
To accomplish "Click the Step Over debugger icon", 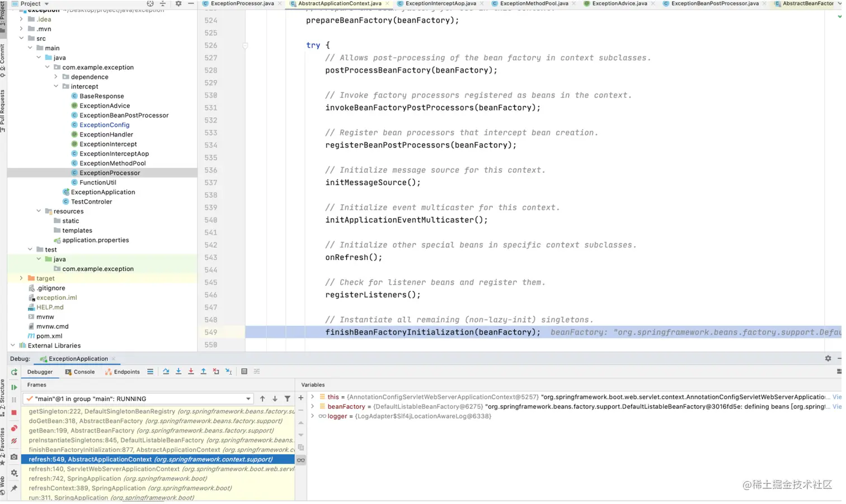I will click(166, 371).
